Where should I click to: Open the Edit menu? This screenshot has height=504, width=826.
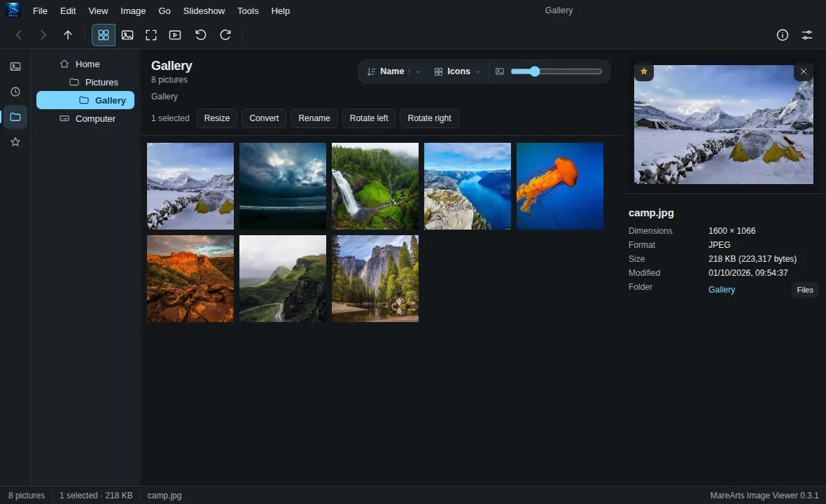(68, 10)
